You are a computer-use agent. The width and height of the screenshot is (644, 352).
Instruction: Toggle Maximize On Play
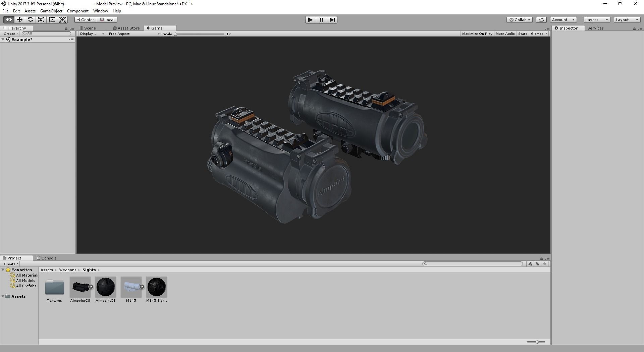[477, 34]
